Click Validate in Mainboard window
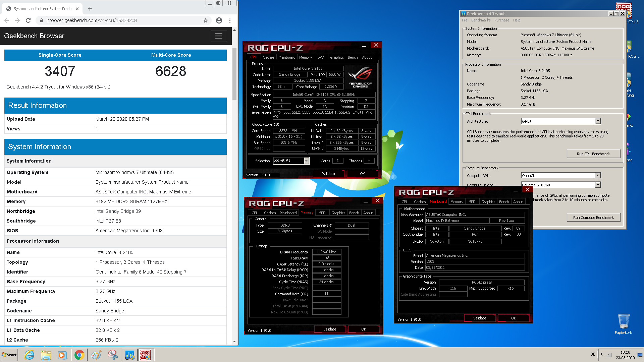Viewport: 644px width, 362px height. click(480, 318)
